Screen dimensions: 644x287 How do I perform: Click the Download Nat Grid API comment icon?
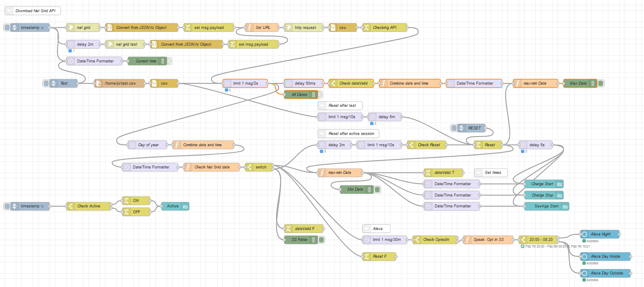click(x=9, y=11)
